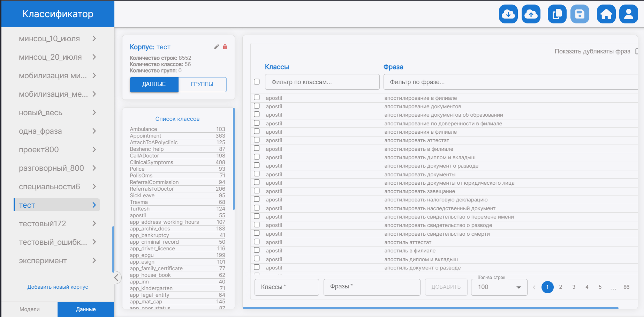Screen dimensions: 644x317
Task: Click the copy documents icon
Action: 557,14
